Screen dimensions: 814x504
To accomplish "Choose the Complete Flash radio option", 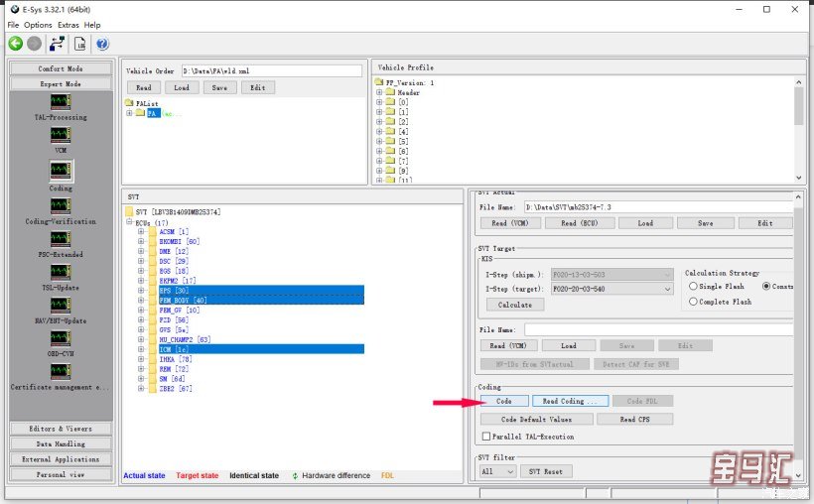I will pos(692,302).
